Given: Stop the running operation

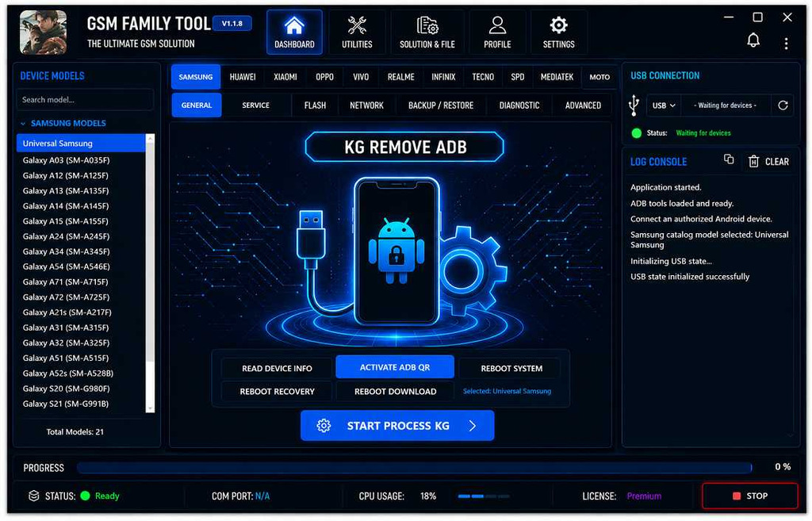Looking at the screenshot, I should click(750, 496).
